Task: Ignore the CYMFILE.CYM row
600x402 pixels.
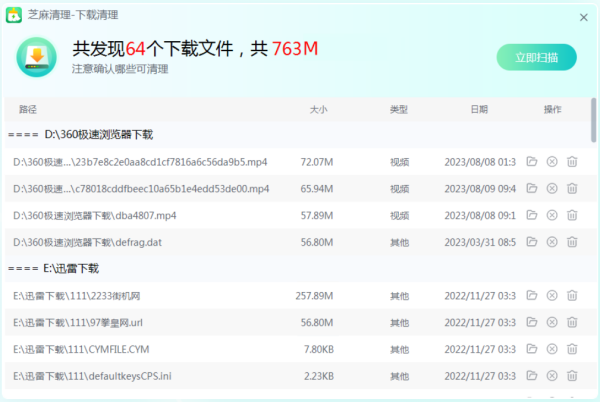Action: tap(552, 349)
